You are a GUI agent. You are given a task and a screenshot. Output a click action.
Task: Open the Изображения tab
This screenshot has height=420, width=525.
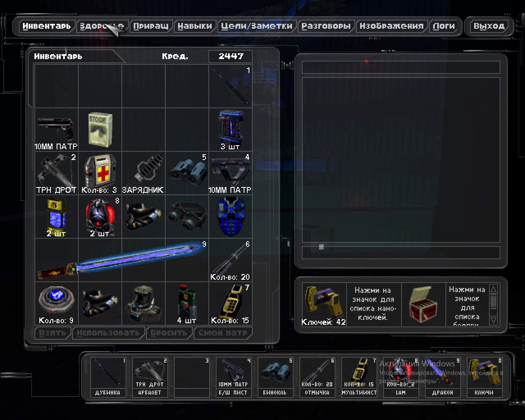click(x=392, y=26)
